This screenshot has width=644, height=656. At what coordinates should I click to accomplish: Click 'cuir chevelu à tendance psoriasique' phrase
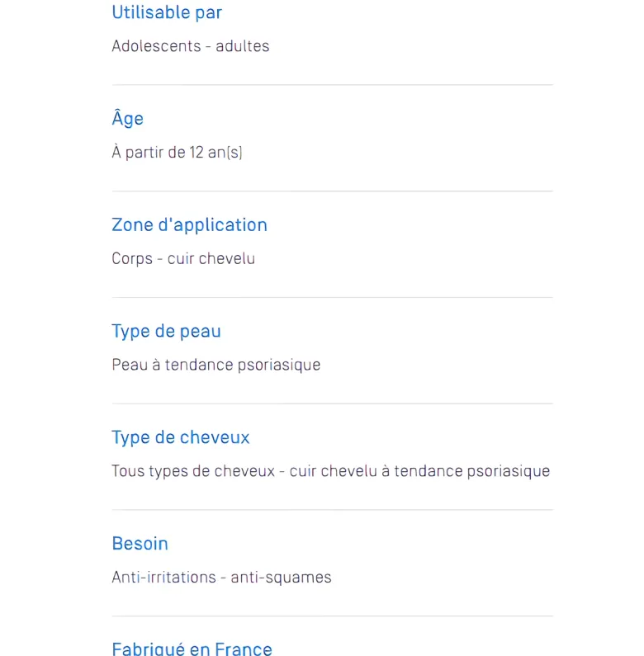pos(419,471)
